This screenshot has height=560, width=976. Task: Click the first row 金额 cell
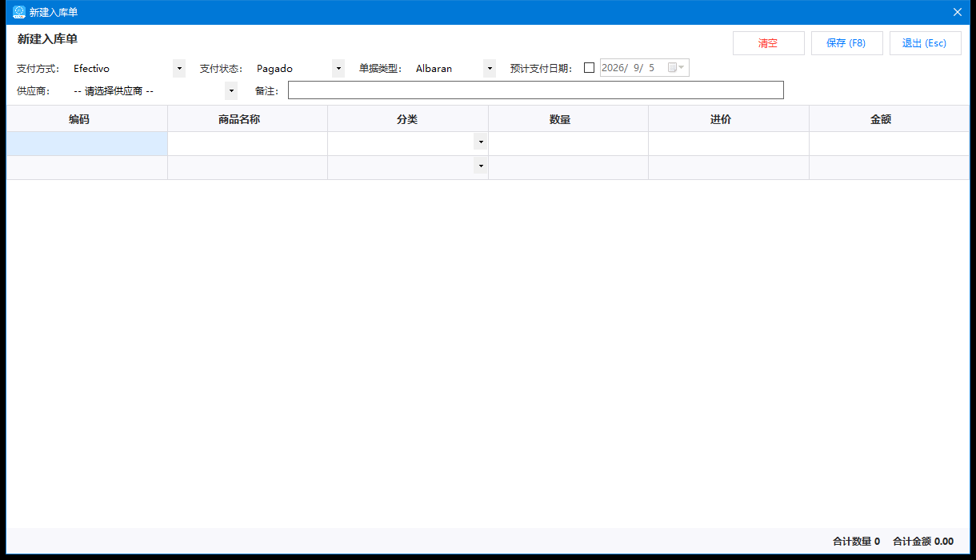coord(889,144)
